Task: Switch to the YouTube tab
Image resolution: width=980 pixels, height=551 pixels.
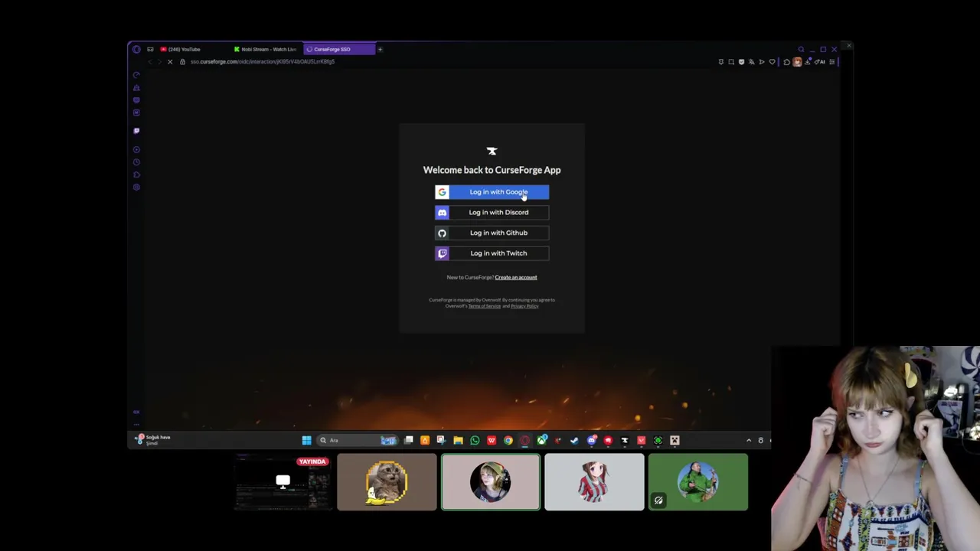Action: pos(193,49)
